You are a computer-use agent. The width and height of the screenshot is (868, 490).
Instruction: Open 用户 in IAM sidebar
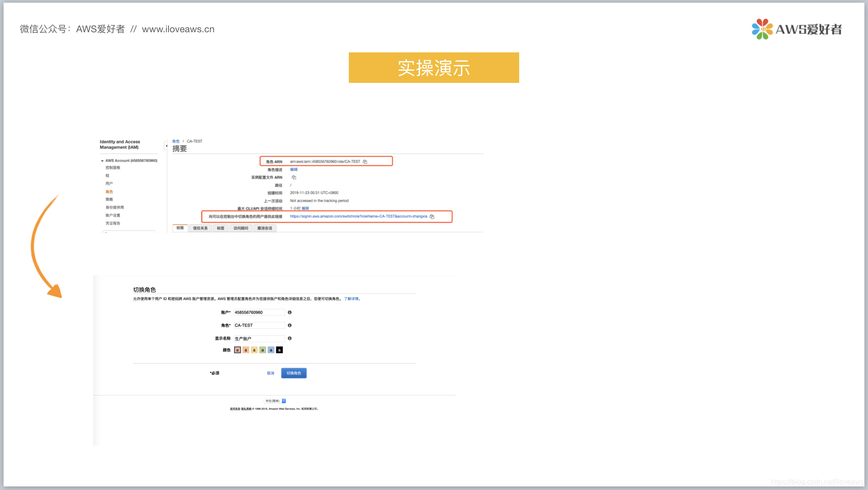[x=109, y=184]
